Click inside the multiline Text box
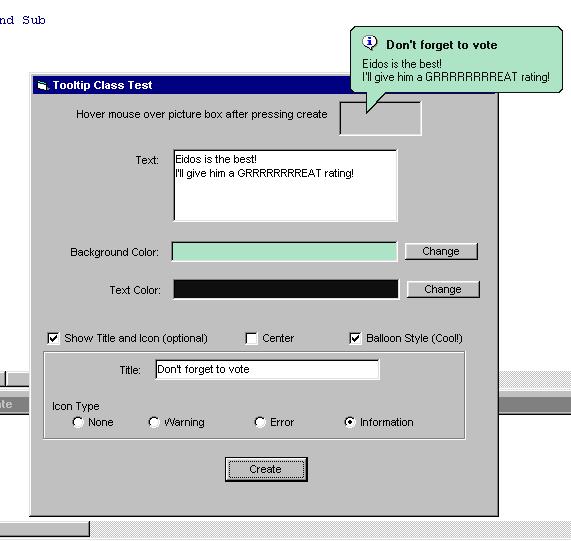This screenshot has height=541, width=571. 286,185
